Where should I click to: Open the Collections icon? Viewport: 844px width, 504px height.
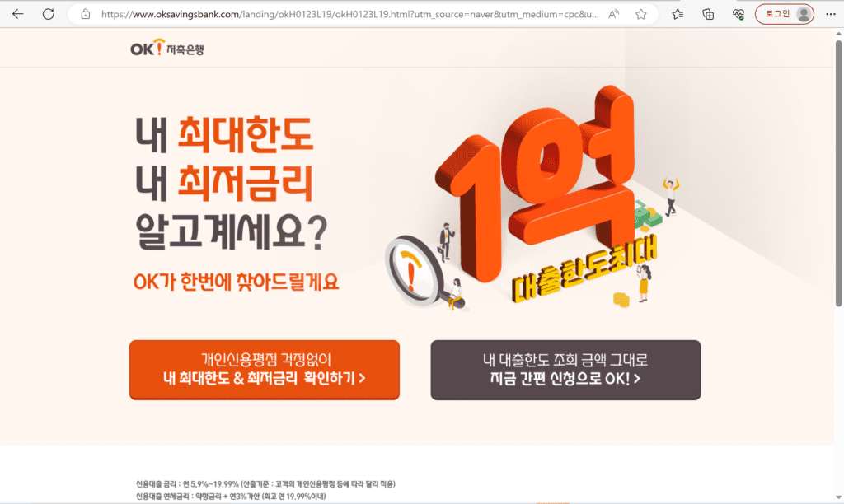708,15
